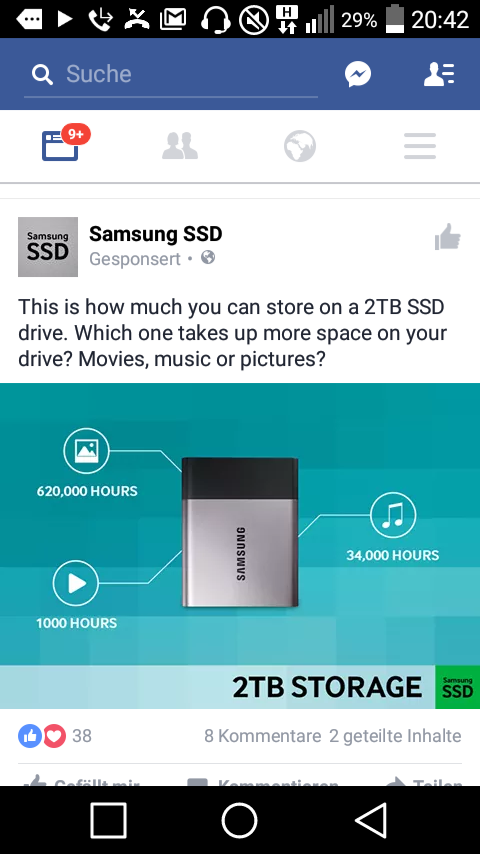This screenshot has width=480, height=854.
Task: Show reactions list with 38 likes
Action: 55,736
